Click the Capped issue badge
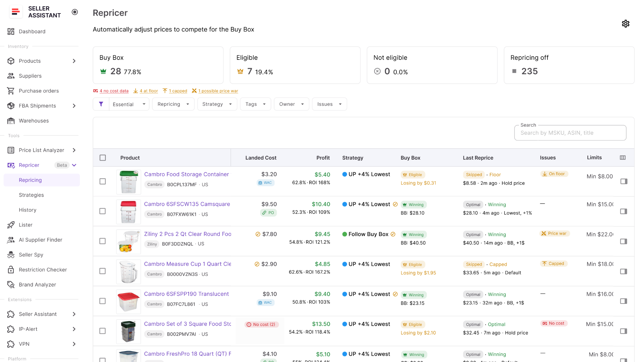 tap(554, 264)
